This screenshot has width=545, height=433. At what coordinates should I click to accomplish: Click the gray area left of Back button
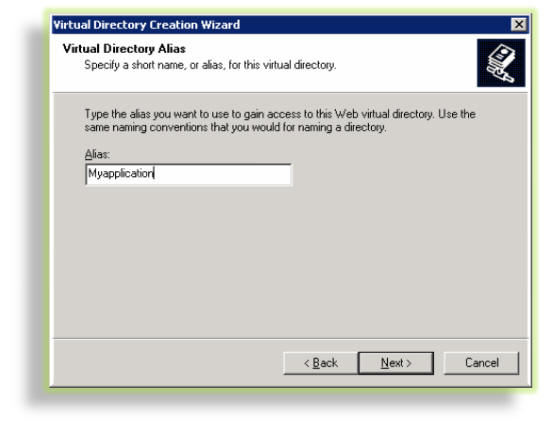[167, 363]
